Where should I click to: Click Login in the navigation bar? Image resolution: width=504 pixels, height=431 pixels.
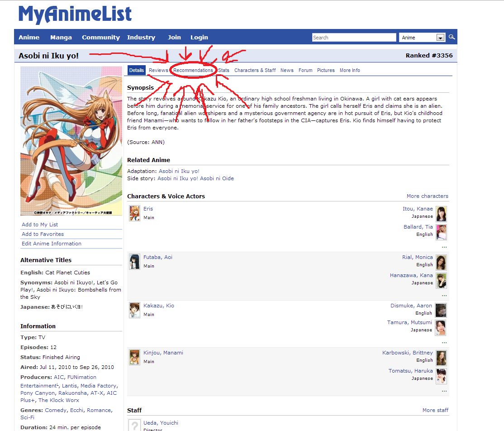pyautogui.click(x=199, y=37)
